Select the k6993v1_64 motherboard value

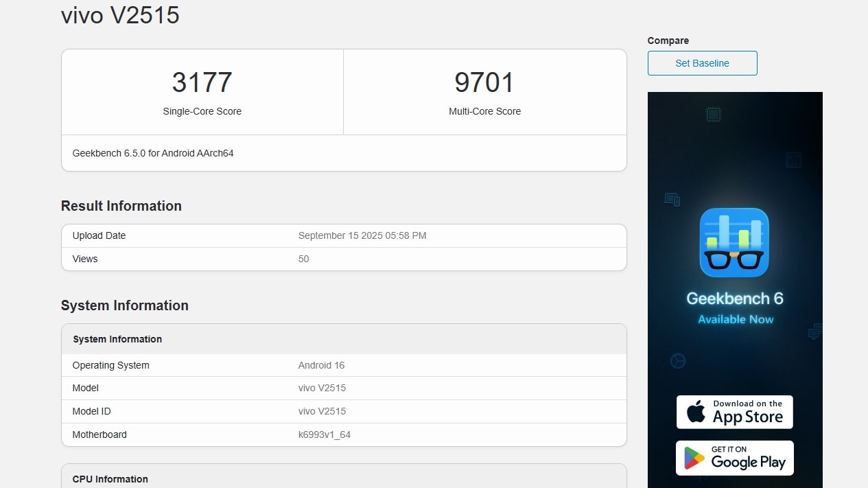[x=324, y=434]
